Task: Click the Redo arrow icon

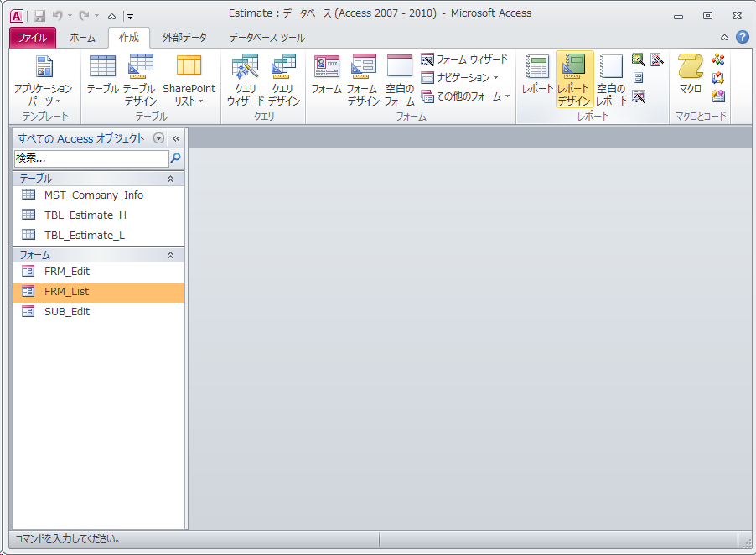Action: coord(84,16)
